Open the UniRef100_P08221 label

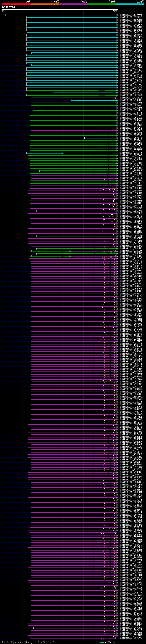[x=131, y=620]
